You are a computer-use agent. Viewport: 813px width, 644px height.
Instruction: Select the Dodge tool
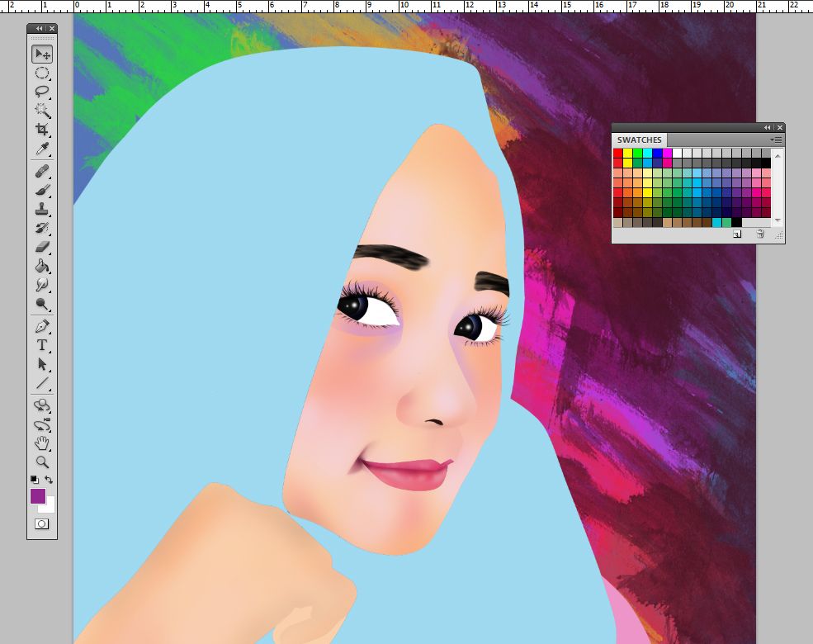tap(42, 304)
